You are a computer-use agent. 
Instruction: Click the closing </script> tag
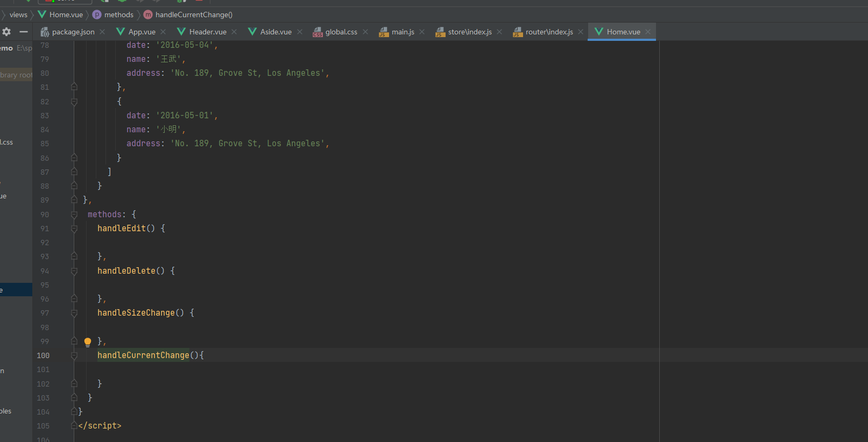tap(100, 426)
